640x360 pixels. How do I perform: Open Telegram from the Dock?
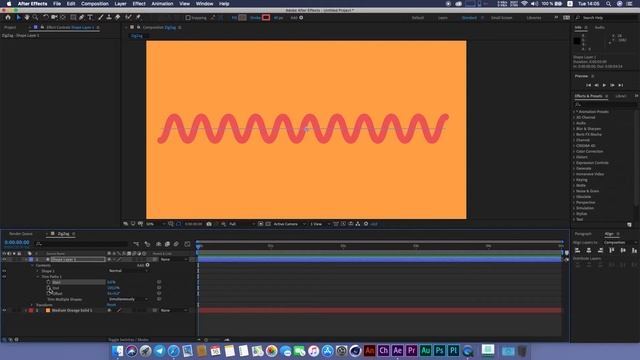159,351
